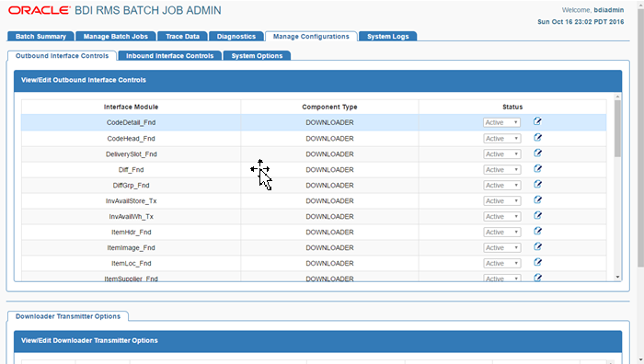The image size is (644, 364).
Task: Open System Logs tab
Action: click(x=387, y=37)
